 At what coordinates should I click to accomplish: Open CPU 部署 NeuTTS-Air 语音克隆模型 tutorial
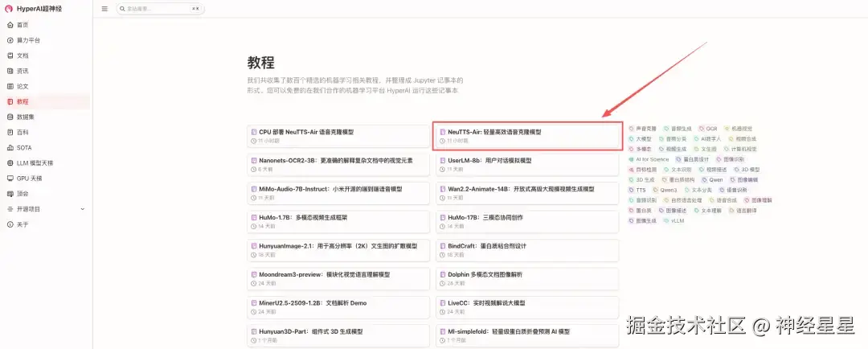pyautogui.click(x=338, y=136)
